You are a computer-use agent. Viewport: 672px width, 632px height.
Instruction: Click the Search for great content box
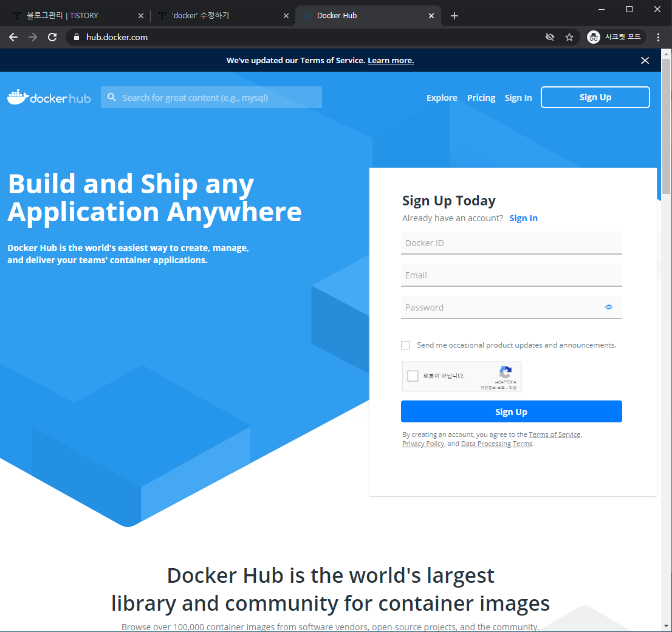pos(211,97)
